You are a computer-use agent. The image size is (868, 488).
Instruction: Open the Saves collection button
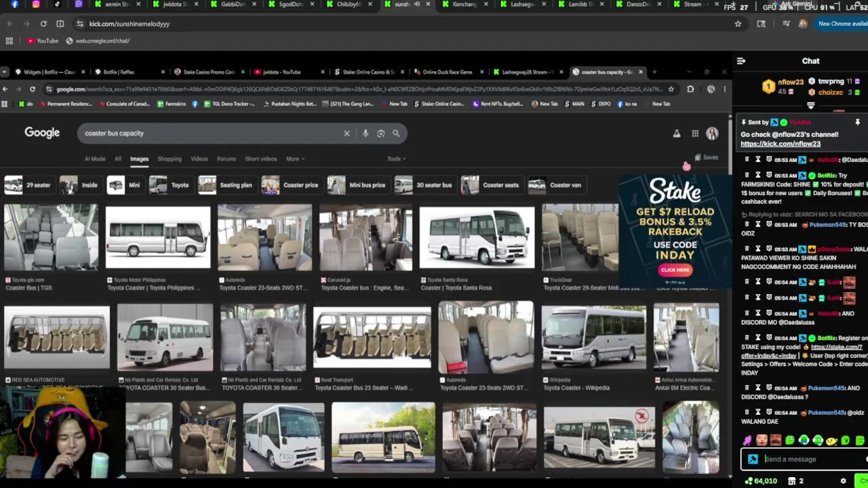click(706, 157)
